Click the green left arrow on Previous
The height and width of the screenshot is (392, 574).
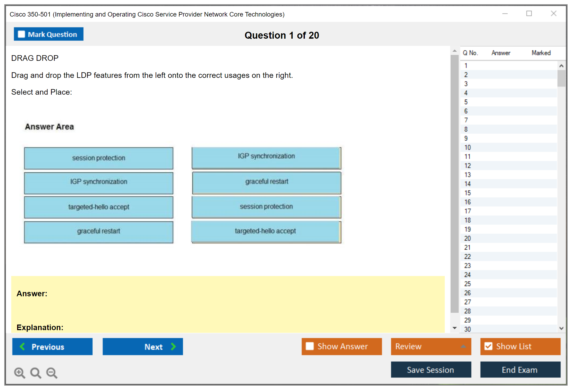click(x=22, y=346)
